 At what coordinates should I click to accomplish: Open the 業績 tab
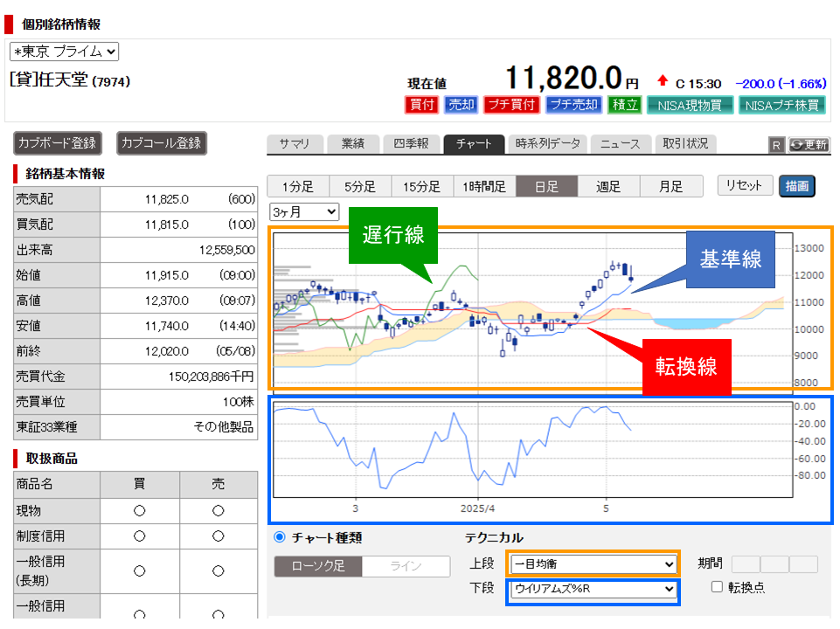point(353,143)
